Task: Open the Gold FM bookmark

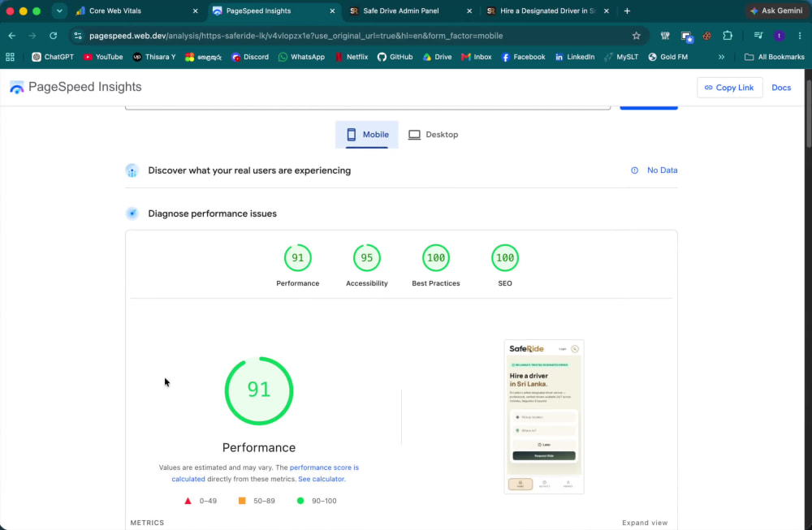Action: [668, 57]
